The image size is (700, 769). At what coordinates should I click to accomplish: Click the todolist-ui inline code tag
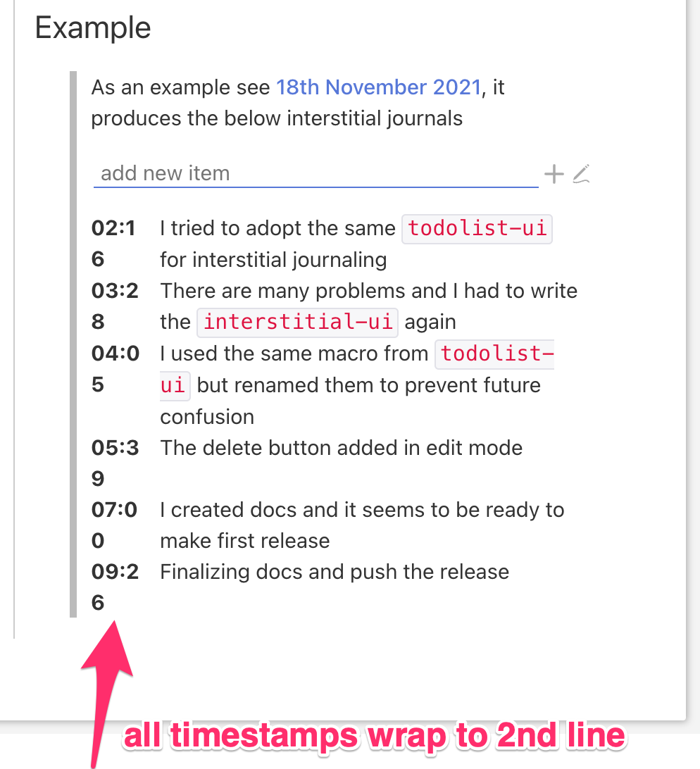click(477, 228)
